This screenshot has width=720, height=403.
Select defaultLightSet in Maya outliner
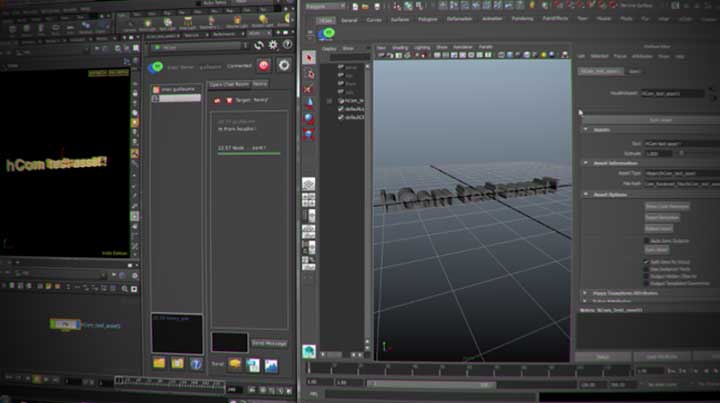point(351,109)
